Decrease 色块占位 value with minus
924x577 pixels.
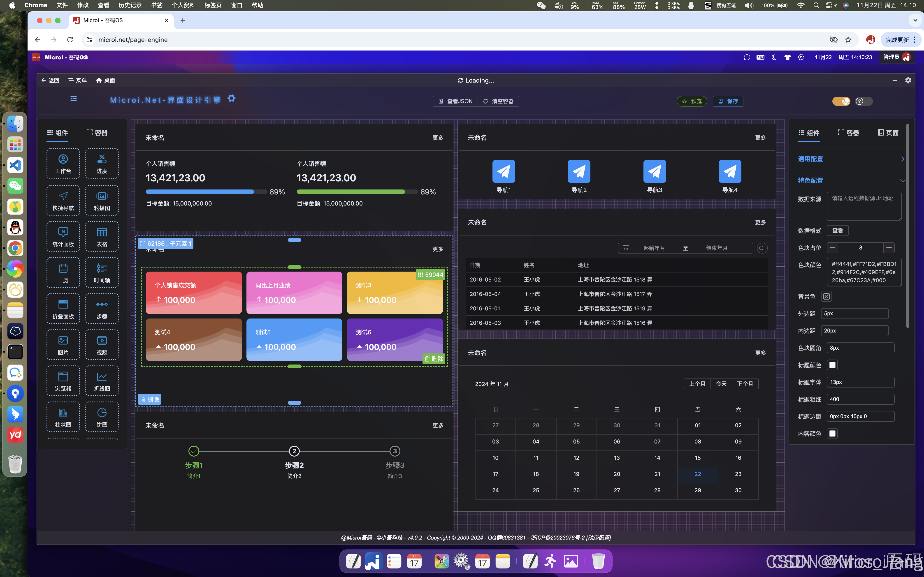coord(832,248)
